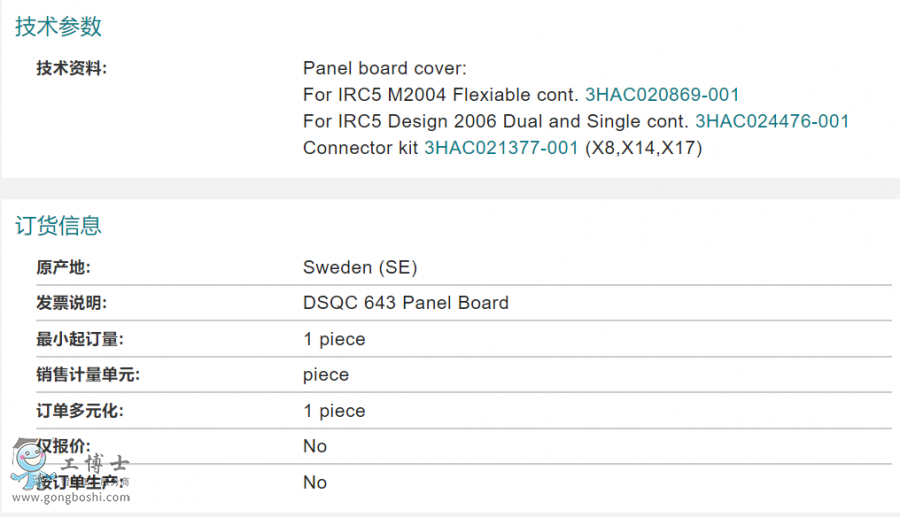The height and width of the screenshot is (517, 900).
Task: Click the 销售计量单元 row label
Action: 88,375
